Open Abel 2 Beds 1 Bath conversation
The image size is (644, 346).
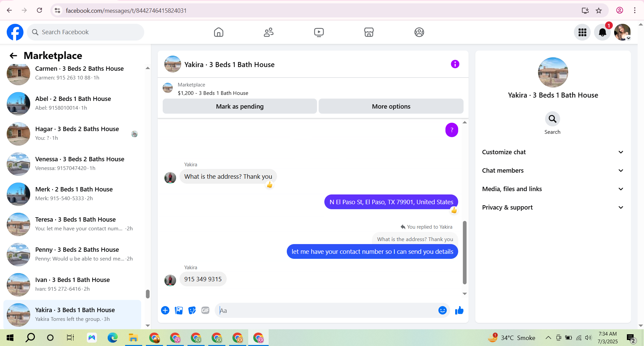coord(72,103)
